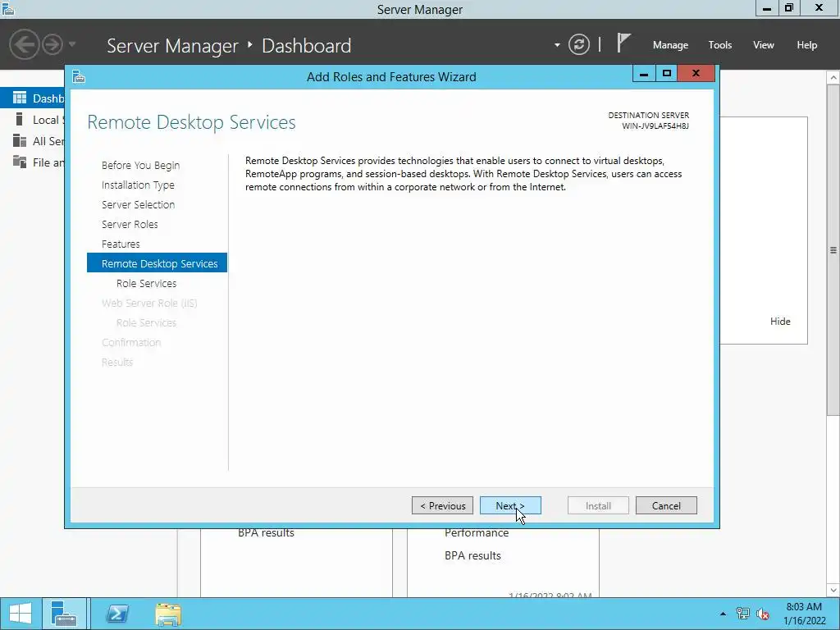Open Server Manager from the taskbar
This screenshot has height=630, width=840.
[x=64, y=614]
